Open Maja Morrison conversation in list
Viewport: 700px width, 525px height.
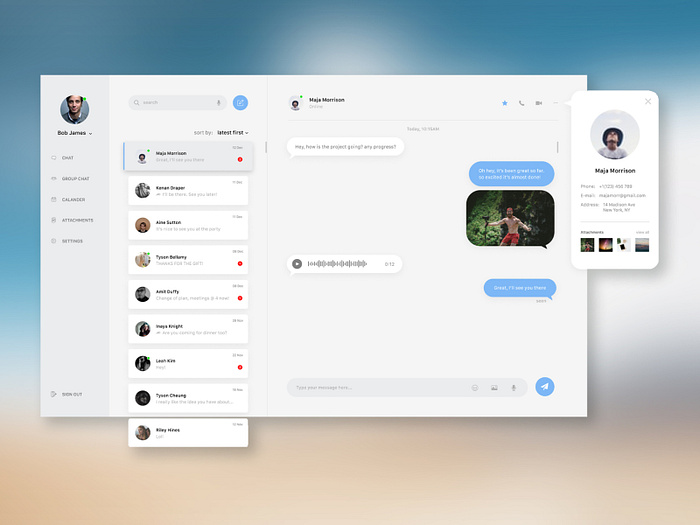pos(188,156)
